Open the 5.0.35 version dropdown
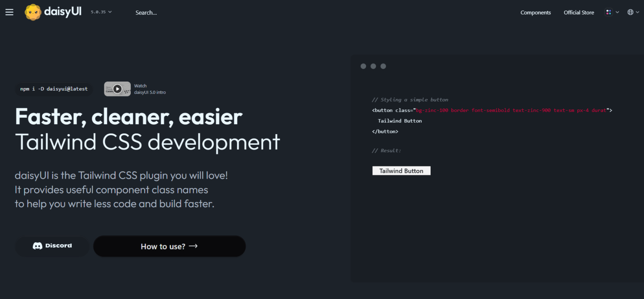Image resolution: width=644 pixels, height=299 pixels. [101, 12]
